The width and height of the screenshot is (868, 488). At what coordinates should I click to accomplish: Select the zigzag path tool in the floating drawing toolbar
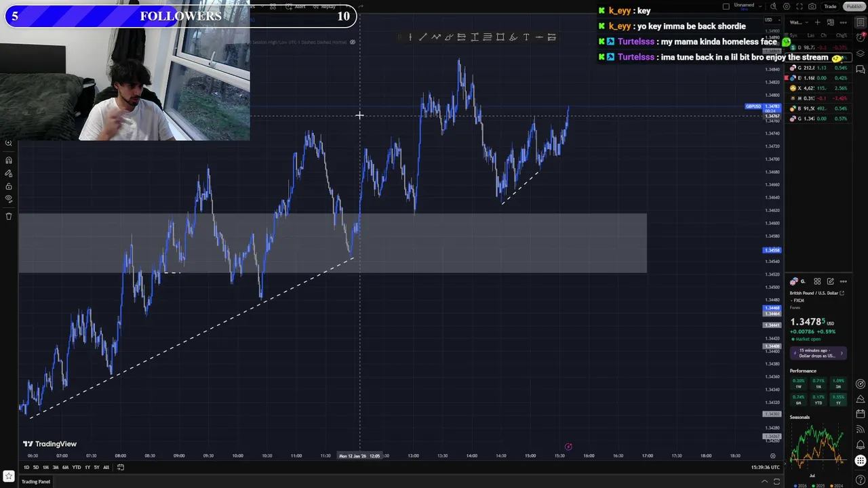(x=436, y=37)
